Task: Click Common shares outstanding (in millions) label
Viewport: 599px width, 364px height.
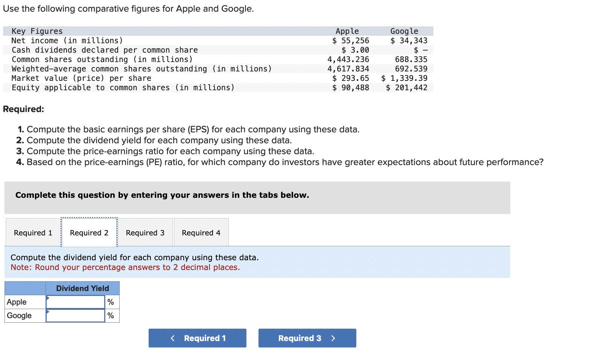Action: click(102, 59)
